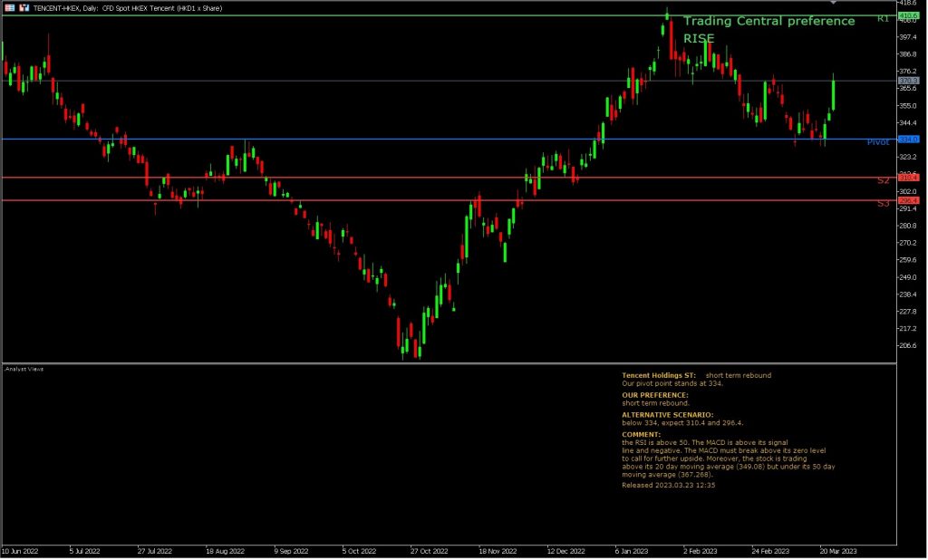Click the S2 line label
This screenshot has height=560, width=928.
[x=883, y=180]
